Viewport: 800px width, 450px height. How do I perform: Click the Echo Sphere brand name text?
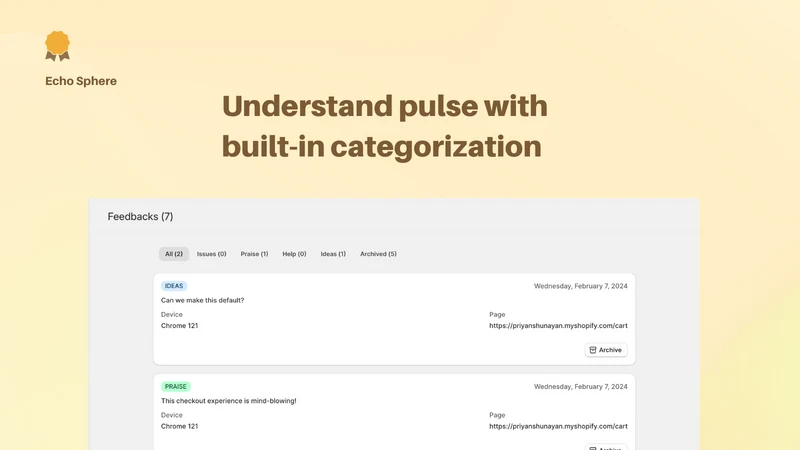[x=81, y=81]
